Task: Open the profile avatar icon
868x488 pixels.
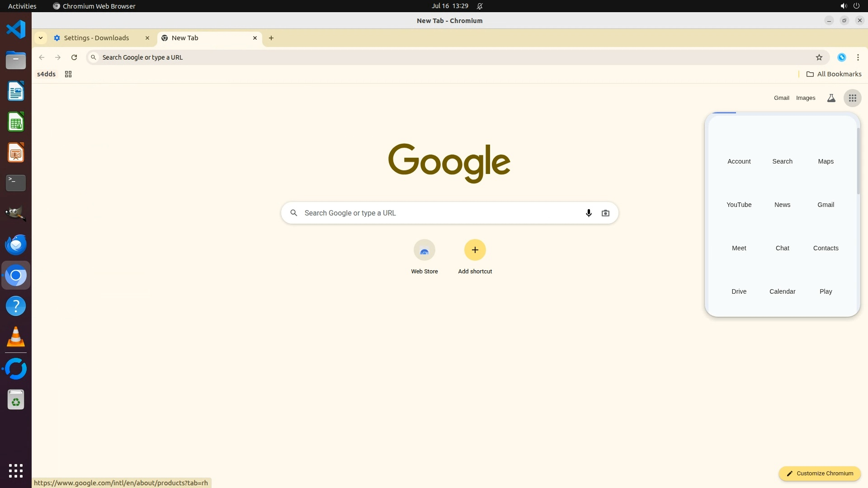Action: tap(841, 57)
